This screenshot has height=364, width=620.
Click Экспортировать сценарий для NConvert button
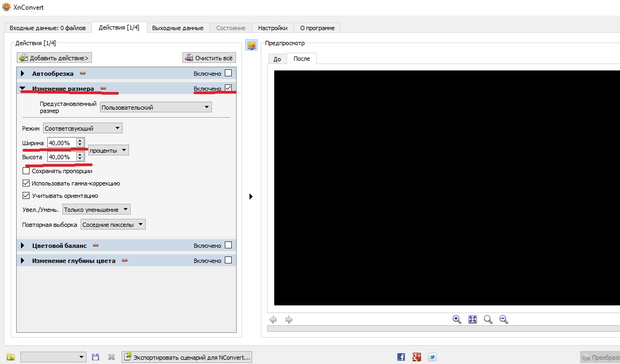click(x=187, y=357)
